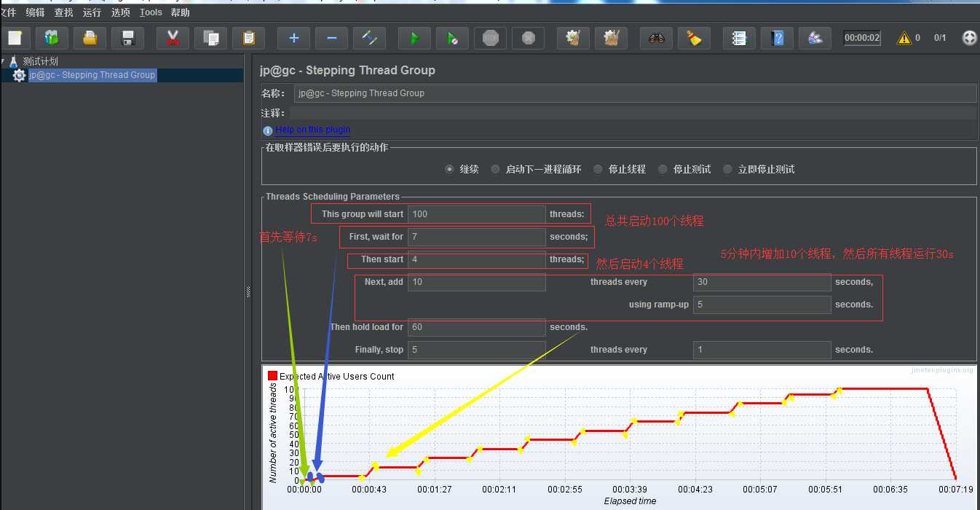The image size is (980, 510).
Task: Open the Tools menu
Action: (151, 12)
